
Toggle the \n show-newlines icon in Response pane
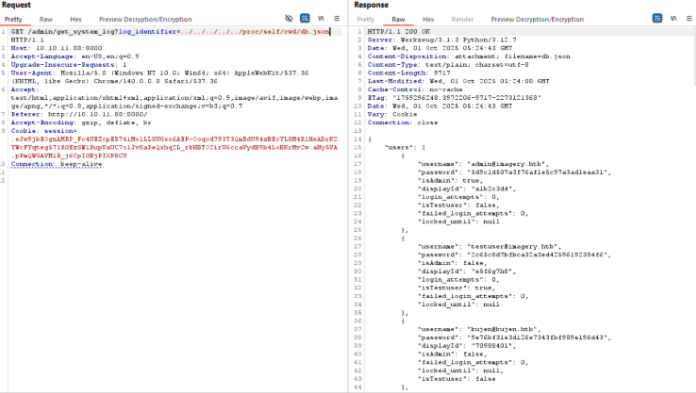tap(673, 18)
